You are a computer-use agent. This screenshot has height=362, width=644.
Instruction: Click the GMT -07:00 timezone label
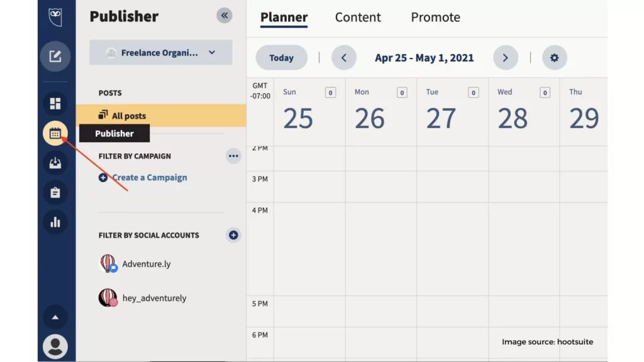(260, 90)
